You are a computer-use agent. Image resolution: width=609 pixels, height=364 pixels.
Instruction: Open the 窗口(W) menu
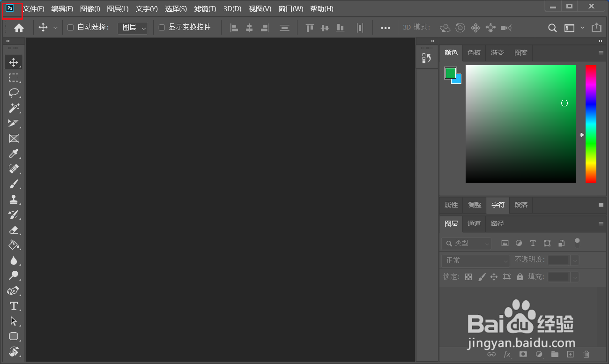[291, 9]
